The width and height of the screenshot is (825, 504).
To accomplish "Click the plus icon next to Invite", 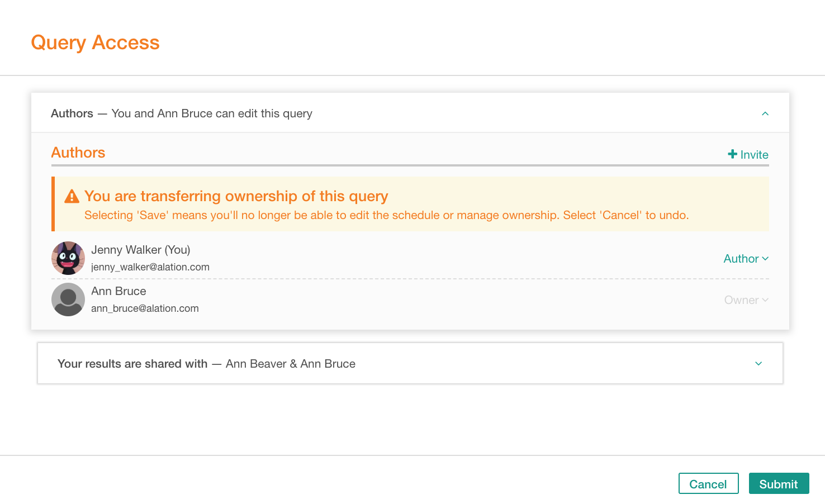I will click(x=732, y=154).
